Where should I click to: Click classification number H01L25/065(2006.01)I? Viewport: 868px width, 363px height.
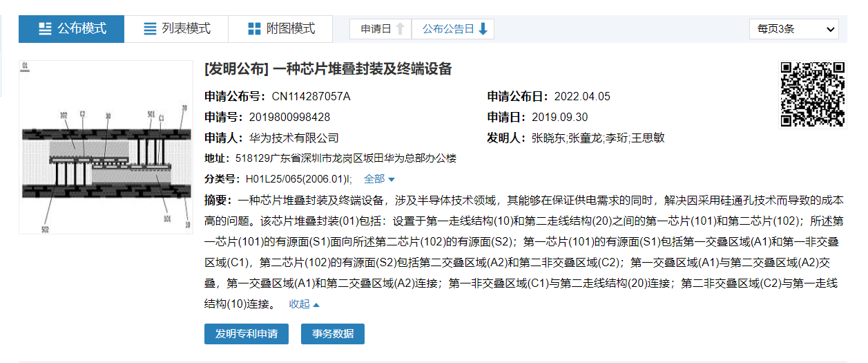[x=298, y=179]
